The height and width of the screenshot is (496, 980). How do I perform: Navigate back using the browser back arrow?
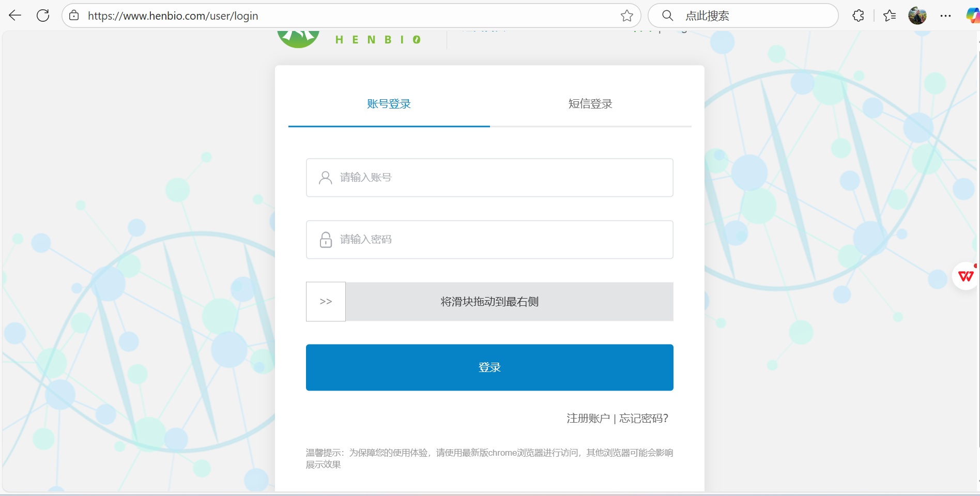(15, 15)
